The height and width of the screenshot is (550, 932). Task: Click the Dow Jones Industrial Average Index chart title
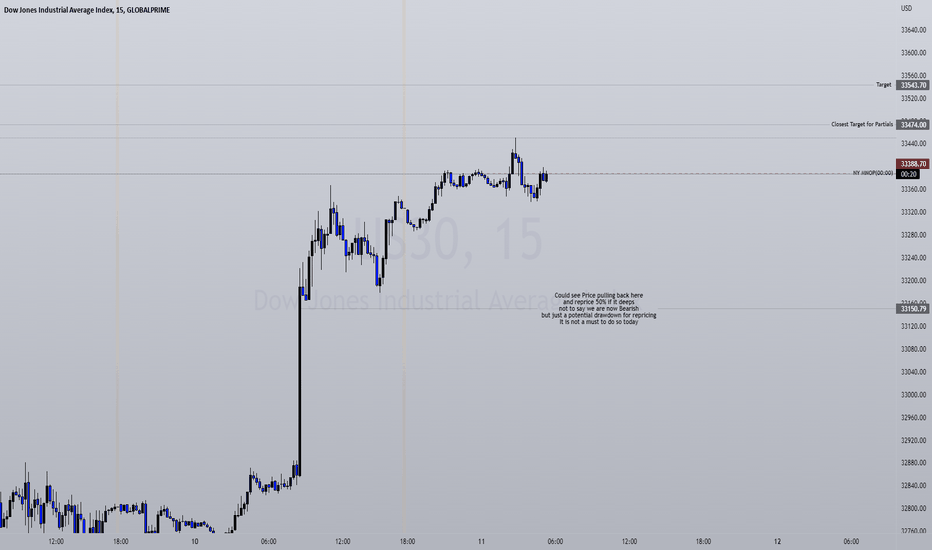tap(87, 10)
